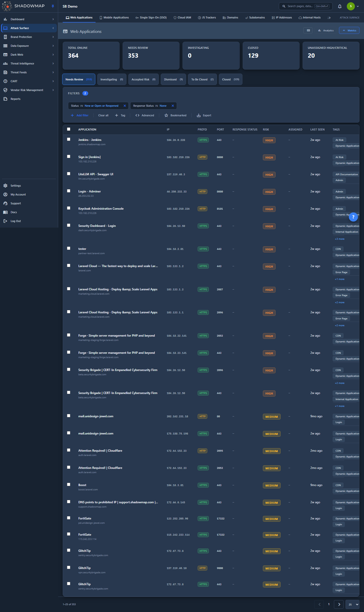Collapse the Attack Surface sidebar chevron
364x612 pixels.
coord(53,28)
